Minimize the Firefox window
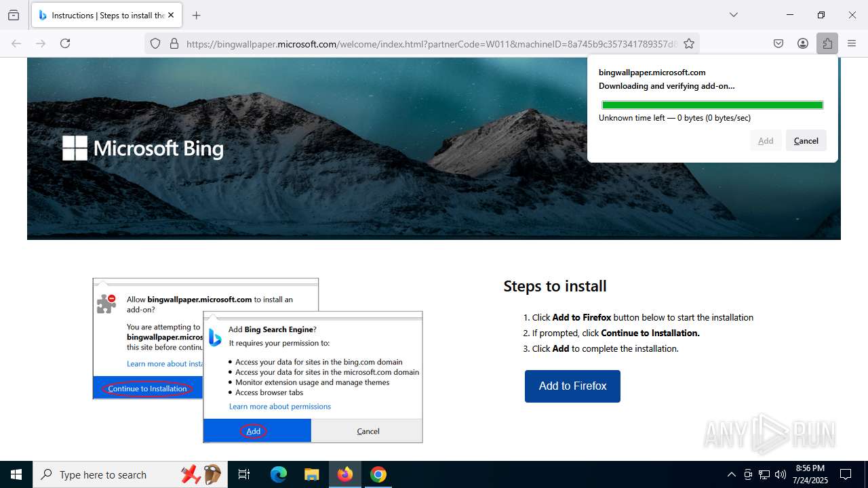The width and height of the screenshot is (868, 488). pos(790,15)
